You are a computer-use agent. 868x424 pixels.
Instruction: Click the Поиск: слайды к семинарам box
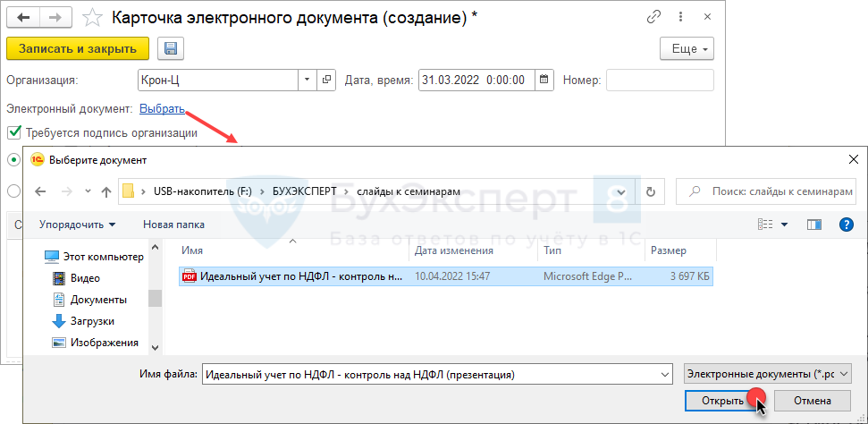766,191
